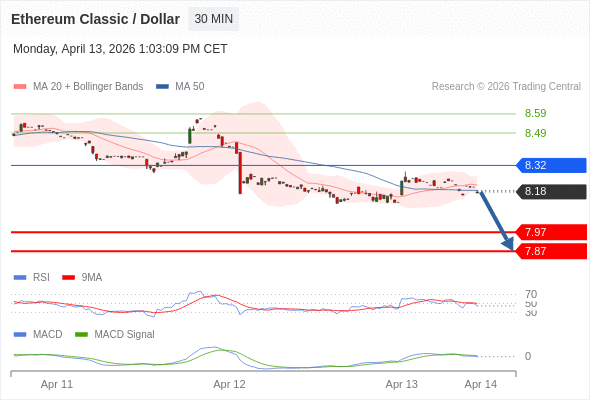Click the 8.49 resistance level label
The image size is (590, 400).
coord(535,133)
